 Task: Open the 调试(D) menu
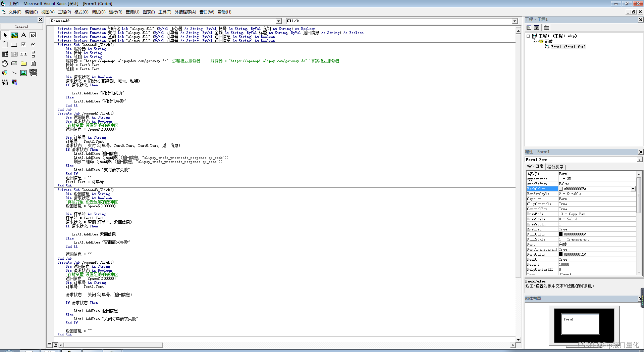[x=99, y=12]
